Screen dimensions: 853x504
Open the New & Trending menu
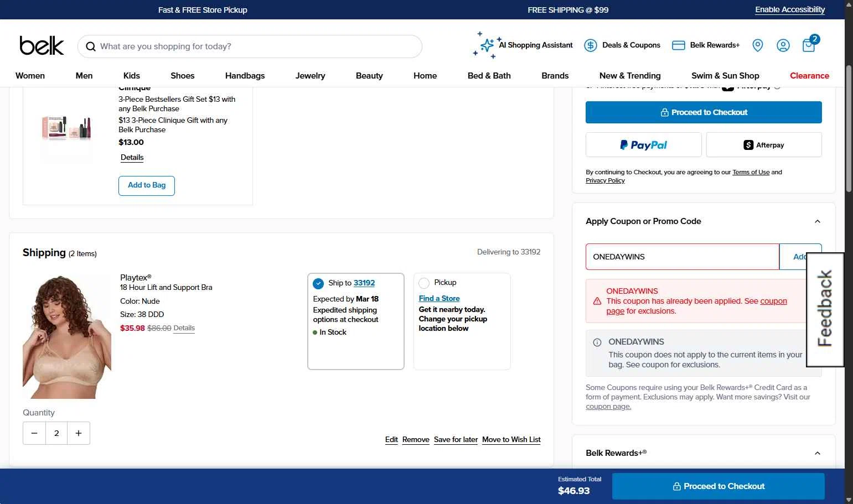[x=630, y=76]
